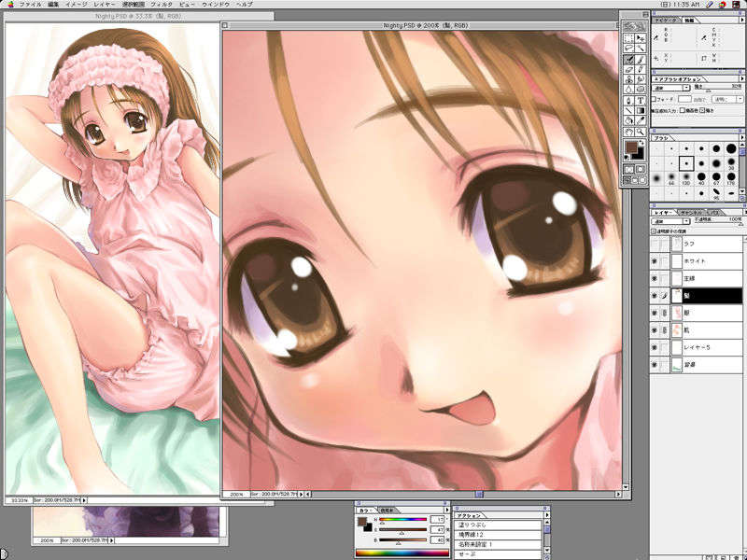Screen dimensions: 747x560
Task: Open the Apple menu
Action: pos(9,5)
